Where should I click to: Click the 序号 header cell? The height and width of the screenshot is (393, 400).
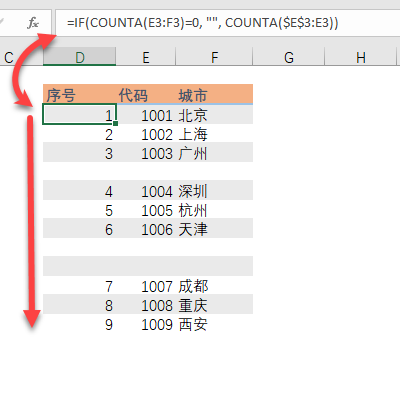point(79,95)
